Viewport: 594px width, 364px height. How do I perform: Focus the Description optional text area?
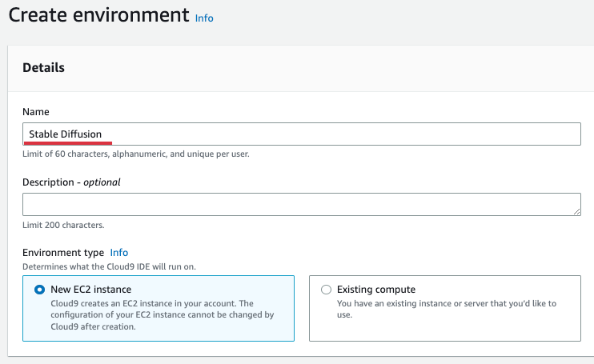click(301, 204)
